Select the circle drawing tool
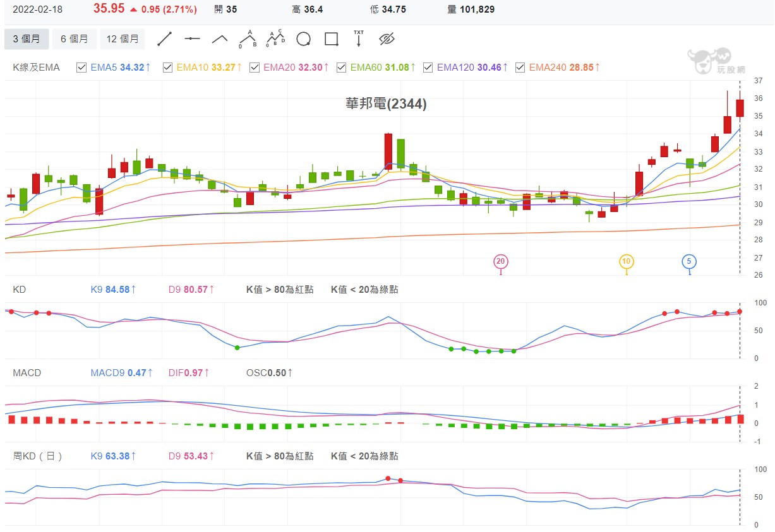 point(304,39)
